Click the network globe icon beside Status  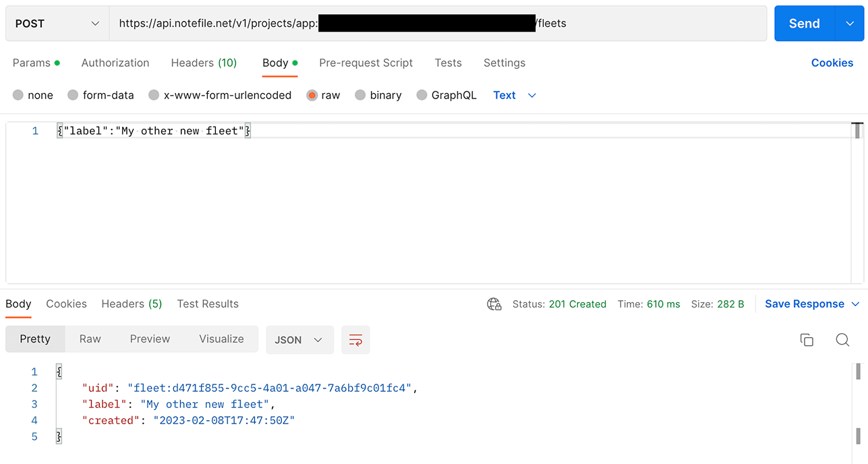[494, 304]
